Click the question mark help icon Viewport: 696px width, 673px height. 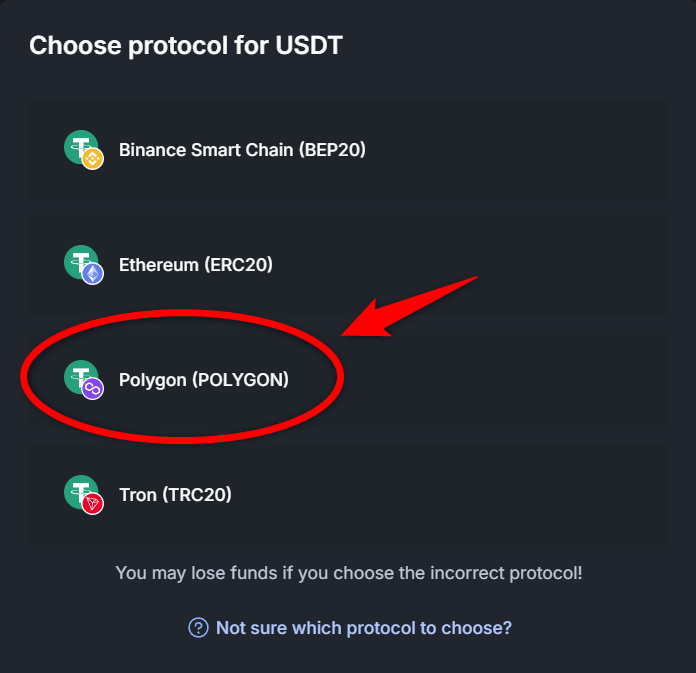pos(198,628)
